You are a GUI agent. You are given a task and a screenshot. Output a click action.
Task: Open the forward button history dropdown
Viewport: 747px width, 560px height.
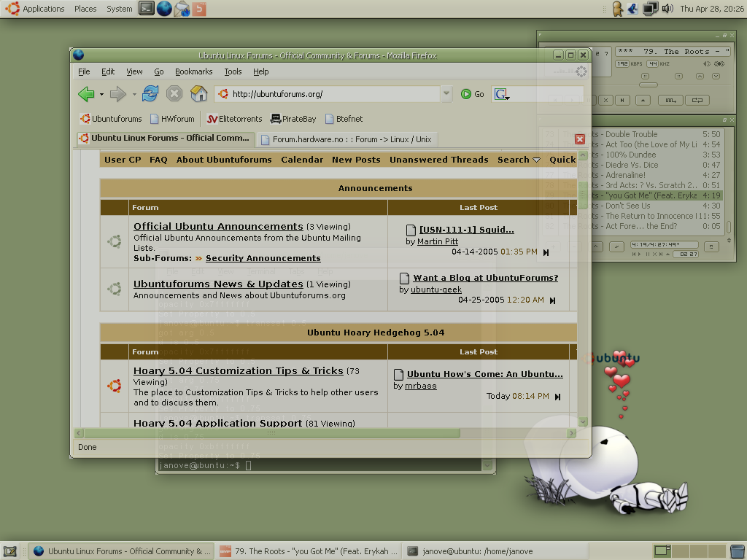click(134, 94)
